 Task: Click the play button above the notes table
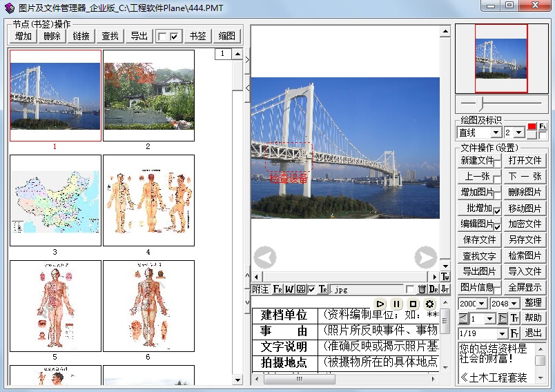click(380, 304)
